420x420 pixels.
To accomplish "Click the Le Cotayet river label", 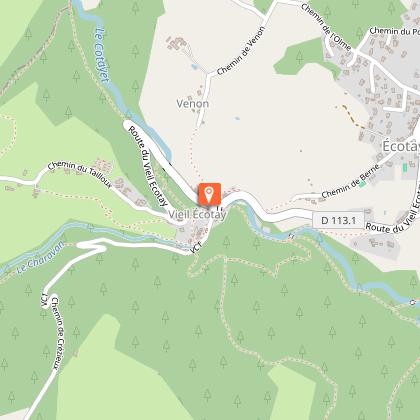I will coord(102,54).
